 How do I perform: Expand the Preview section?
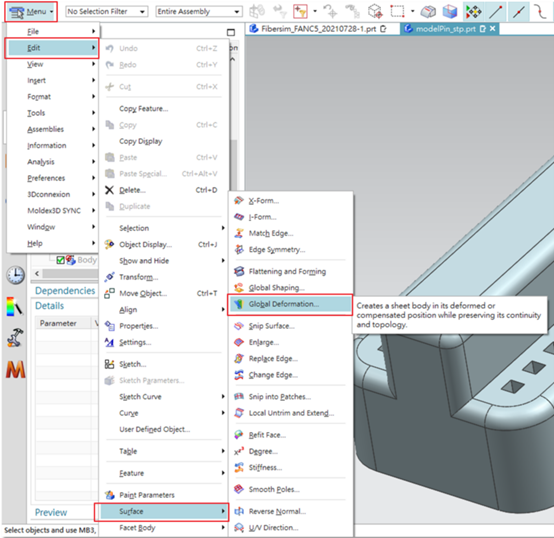pyautogui.click(x=51, y=512)
